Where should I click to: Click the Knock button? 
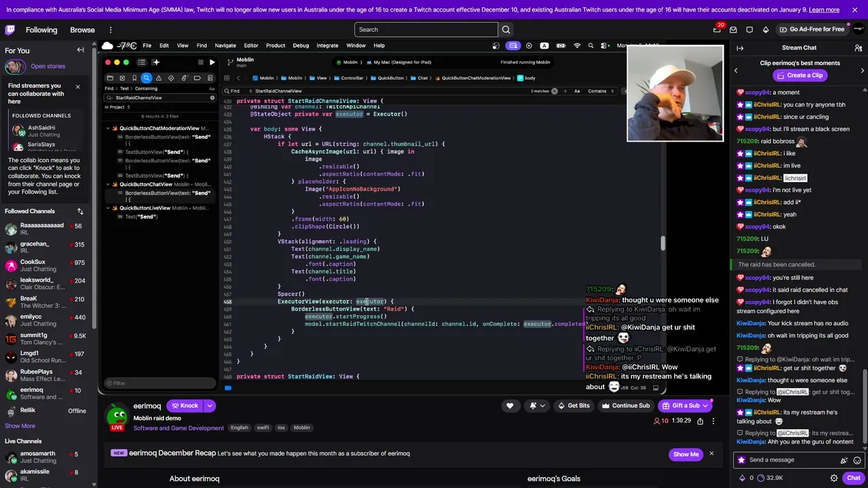coord(184,406)
